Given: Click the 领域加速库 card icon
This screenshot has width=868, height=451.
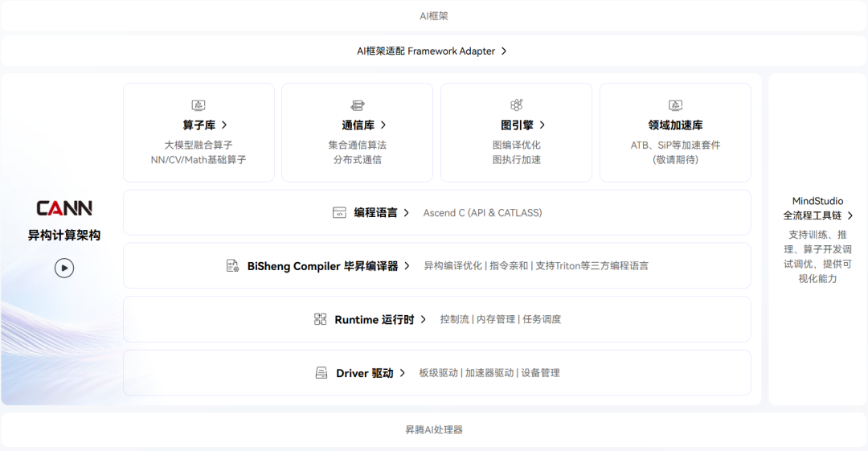Looking at the screenshot, I should [675, 105].
